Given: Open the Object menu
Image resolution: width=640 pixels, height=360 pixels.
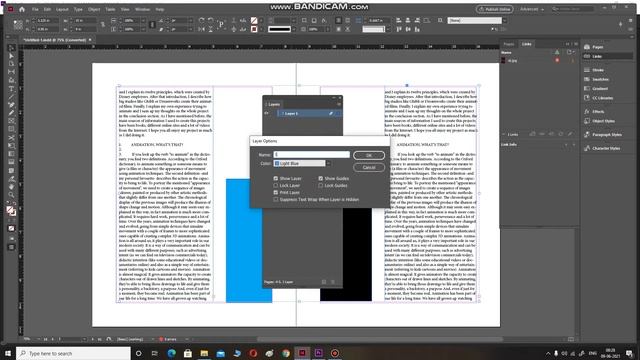Looking at the screenshot, I should coord(94,9).
